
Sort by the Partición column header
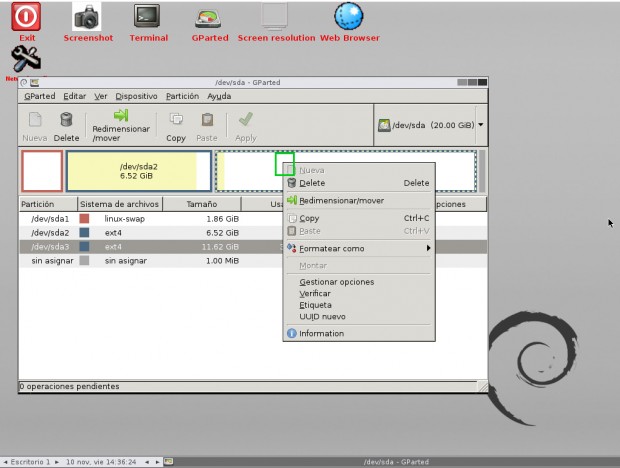[48, 204]
